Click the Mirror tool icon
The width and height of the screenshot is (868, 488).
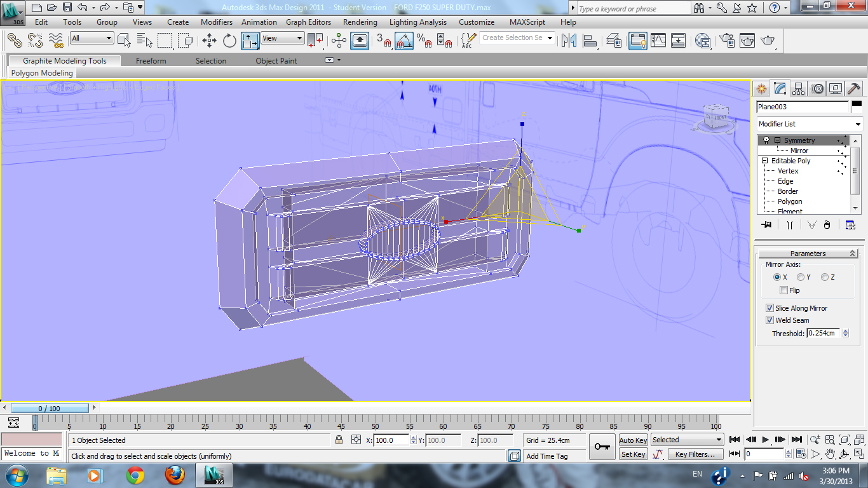tap(567, 41)
